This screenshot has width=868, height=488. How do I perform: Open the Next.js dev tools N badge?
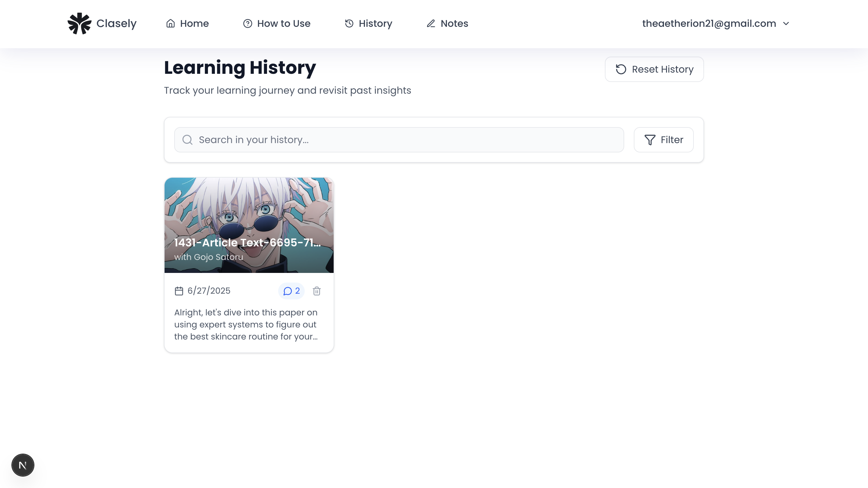[x=23, y=465]
